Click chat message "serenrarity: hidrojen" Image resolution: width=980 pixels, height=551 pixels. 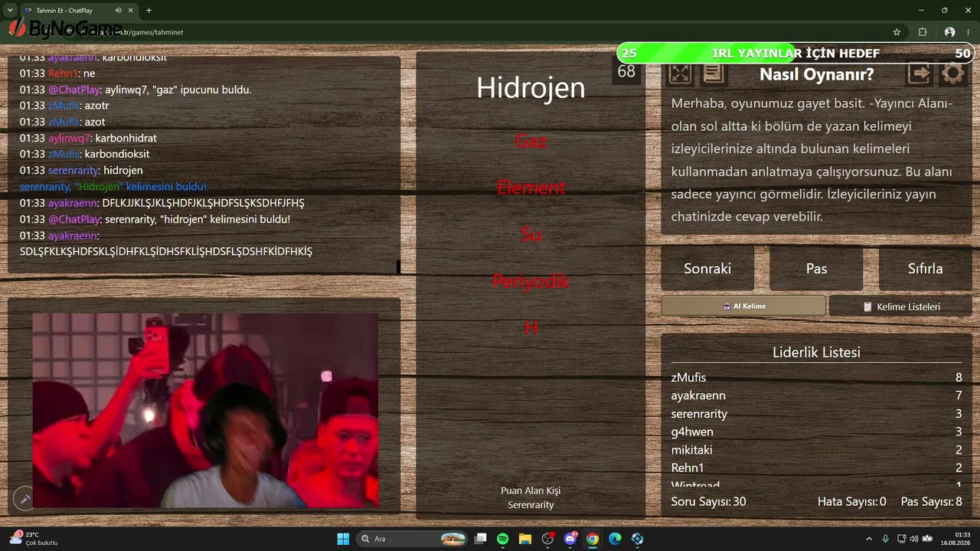pyautogui.click(x=81, y=170)
